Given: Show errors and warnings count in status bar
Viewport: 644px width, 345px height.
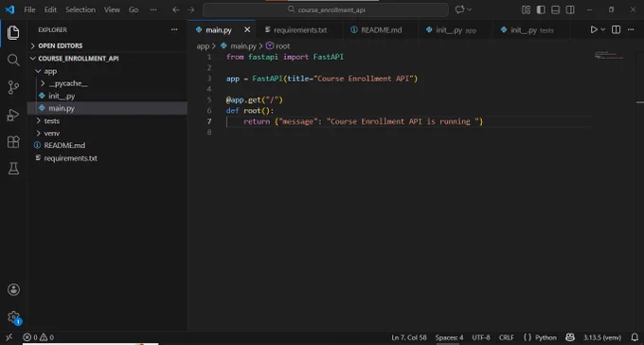Looking at the screenshot, I should (x=38, y=337).
